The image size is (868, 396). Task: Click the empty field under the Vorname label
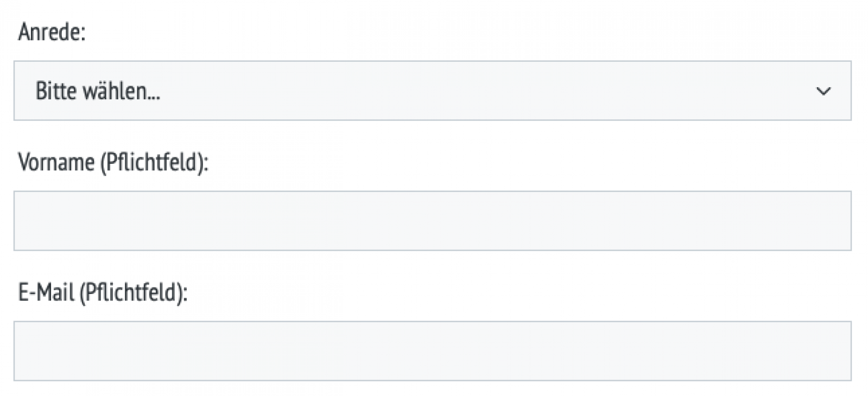tap(432, 221)
